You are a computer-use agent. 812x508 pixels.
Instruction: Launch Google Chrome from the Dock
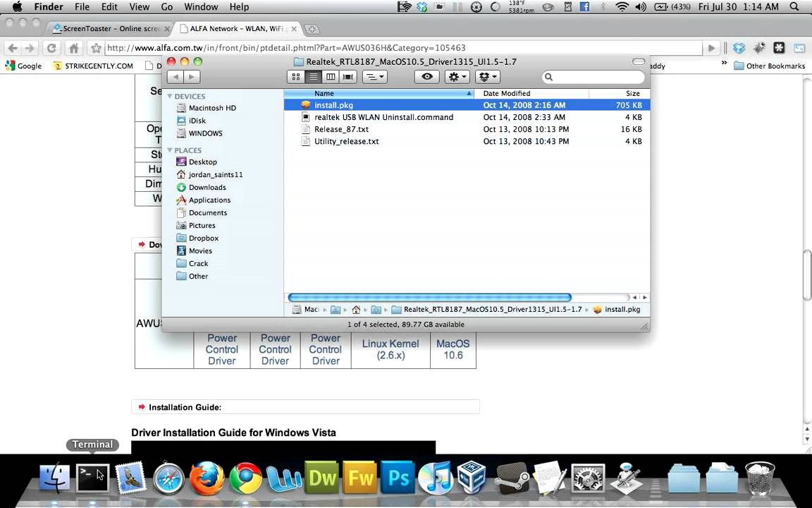pos(245,478)
